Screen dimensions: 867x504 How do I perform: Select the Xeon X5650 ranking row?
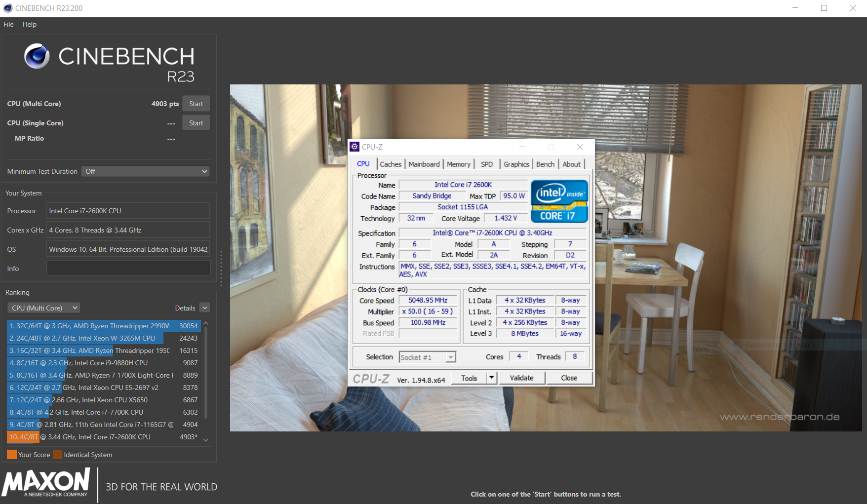(x=103, y=400)
